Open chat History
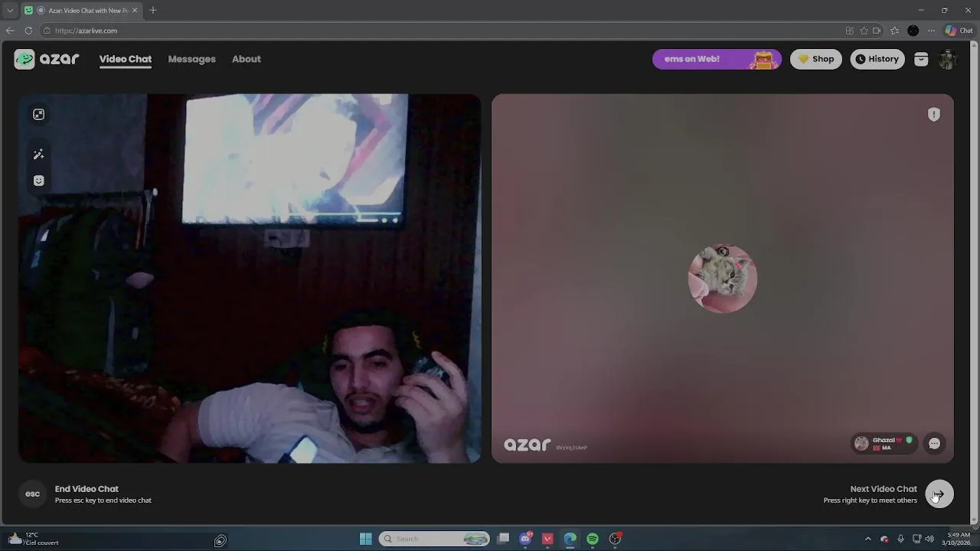The image size is (980, 551). (877, 59)
